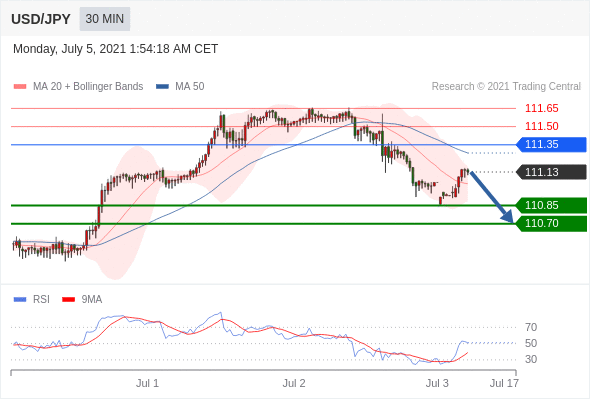Click the Jul 1 date axis marker
590x400 pixels.
pos(147,383)
